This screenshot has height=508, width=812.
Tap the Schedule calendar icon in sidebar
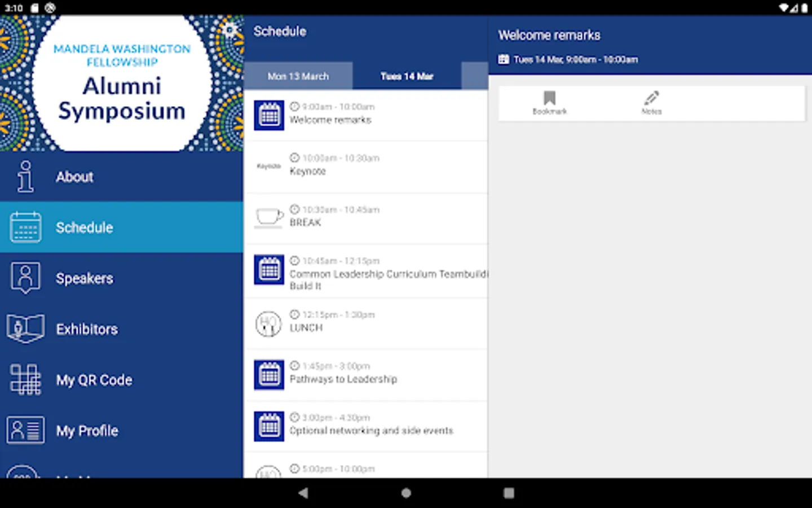pyautogui.click(x=25, y=227)
